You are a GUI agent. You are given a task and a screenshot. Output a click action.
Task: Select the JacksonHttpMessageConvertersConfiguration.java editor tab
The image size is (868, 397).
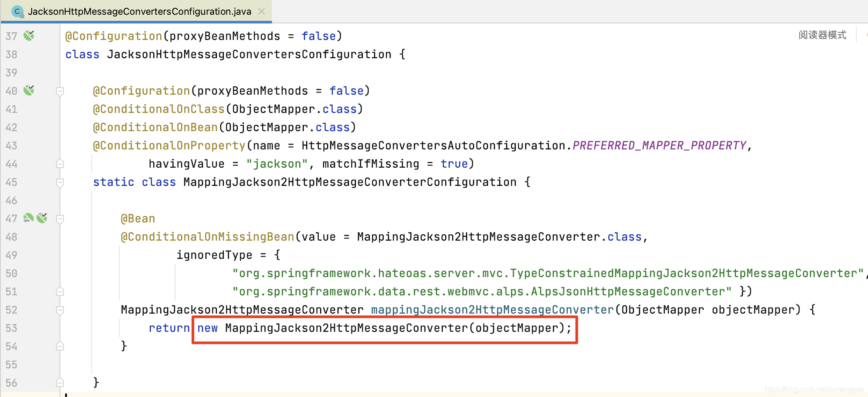pos(136,11)
